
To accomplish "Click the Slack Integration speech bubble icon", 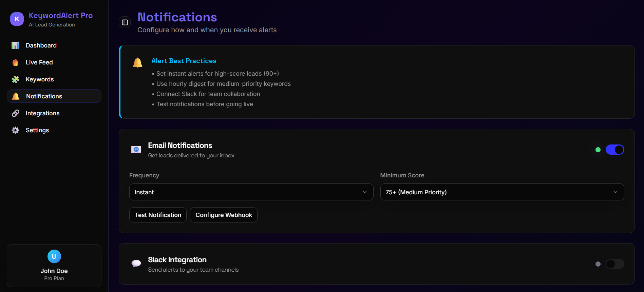I will 136,264.
